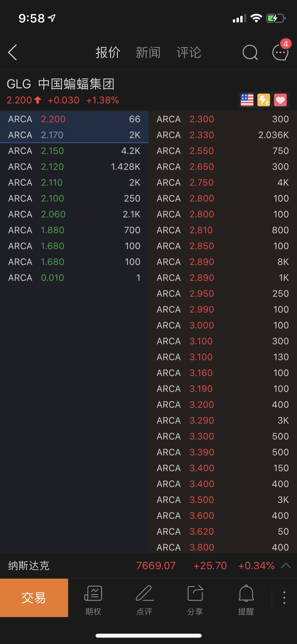Screen dimensions: 297x644
Task: Switch to the 新闻 tab
Action: [x=148, y=52]
